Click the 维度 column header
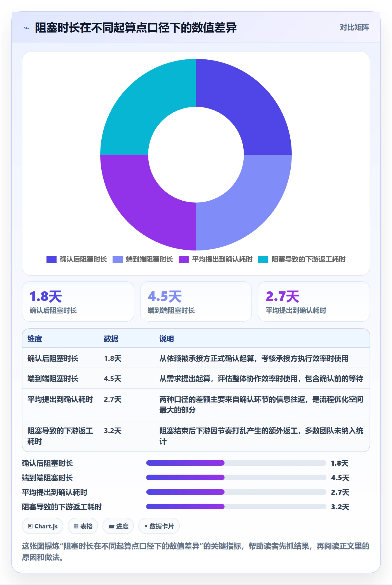 pyautogui.click(x=35, y=339)
